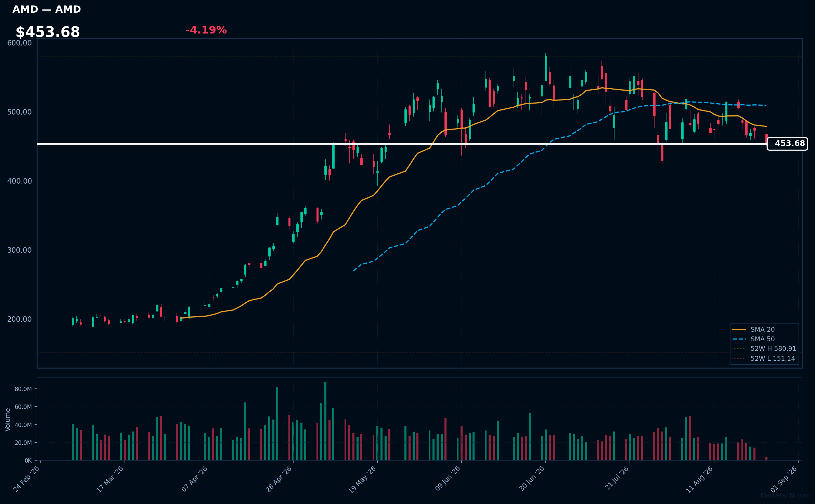This screenshot has width=815, height=504.
Task: Click the 01 Sep '26 date label
Action: click(x=784, y=479)
